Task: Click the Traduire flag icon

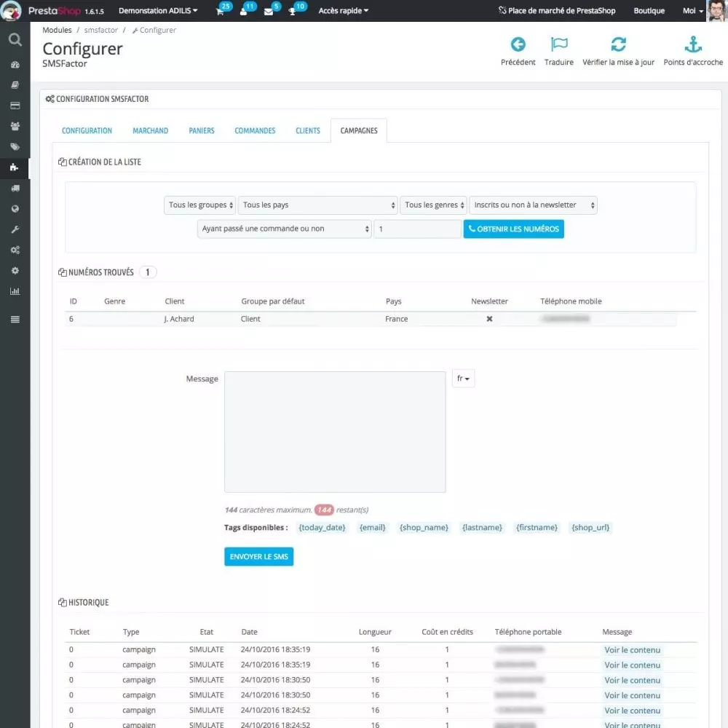Action: point(559,44)
